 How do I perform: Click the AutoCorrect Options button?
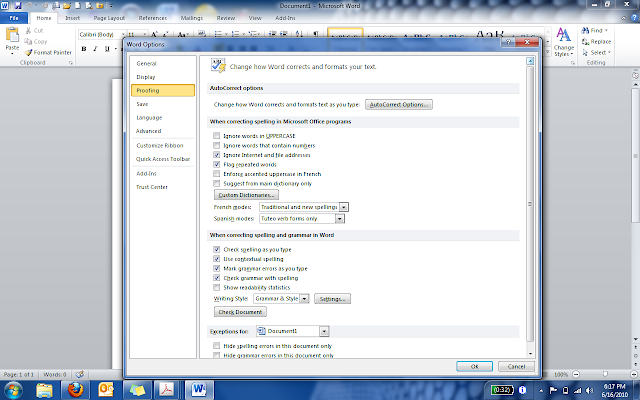(x=399, y=104)
